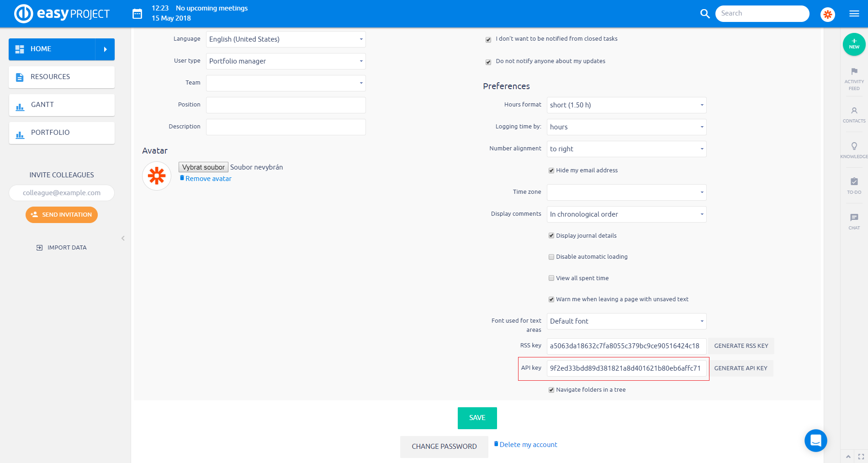Focus the Description input field
The width and height of the screenshot is (868, 463).
pyautogui.click(x=286, y=127)
